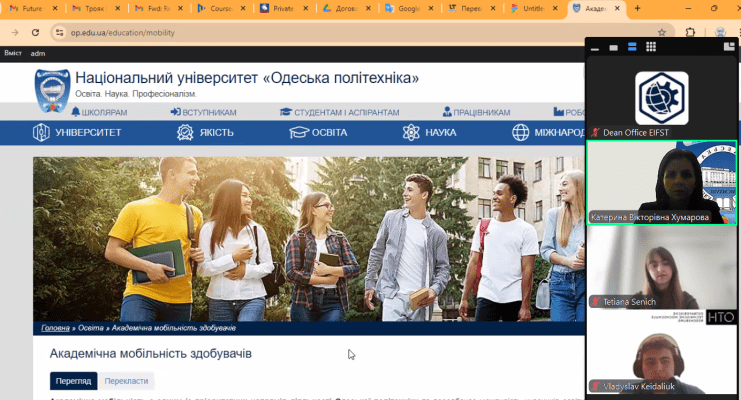Image resolution: width=741 pixels, height=400 pixels.
Task: Click the Академічна мобільність здобувачів heading
Action: [151, 354]
